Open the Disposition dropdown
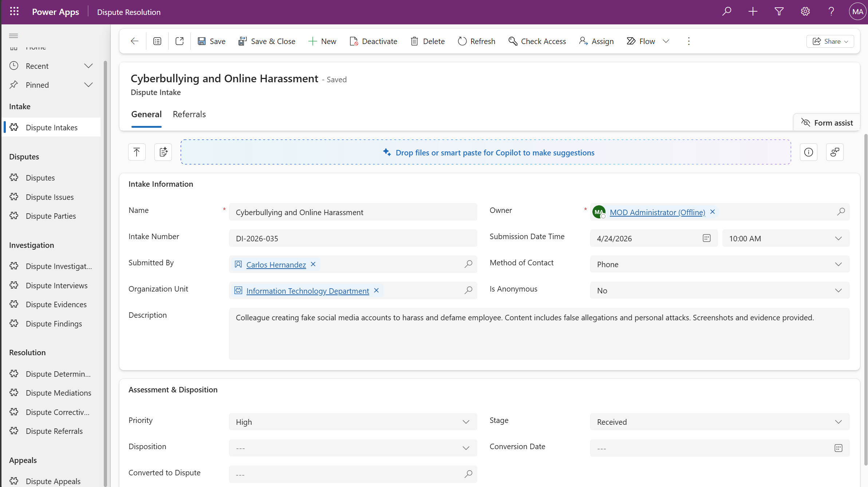 click(353, 448)
